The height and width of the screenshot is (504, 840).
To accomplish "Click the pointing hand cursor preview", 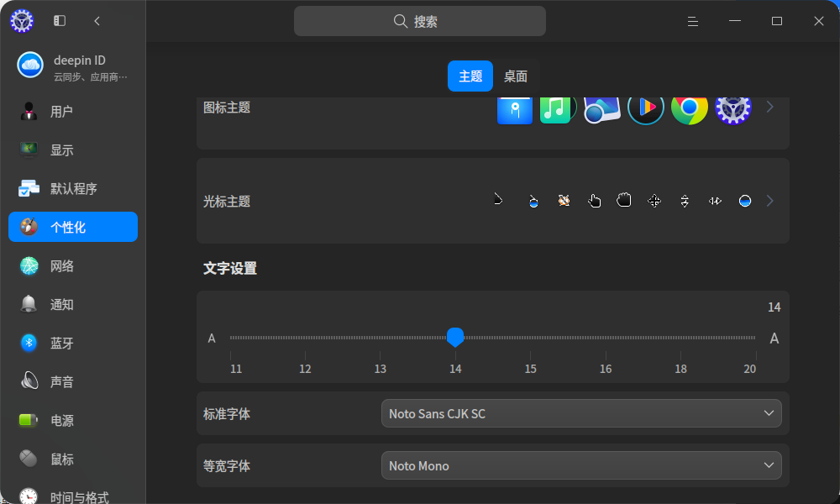I will (594, 201).
